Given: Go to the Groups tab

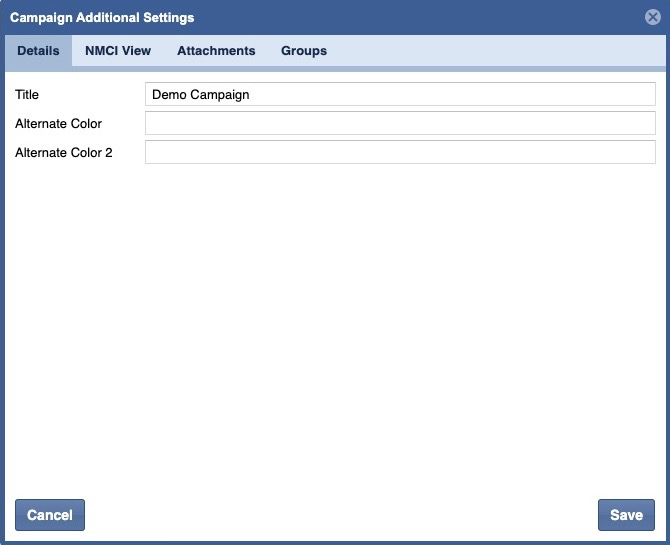Looking at the screenshot, I should (304, 51).
